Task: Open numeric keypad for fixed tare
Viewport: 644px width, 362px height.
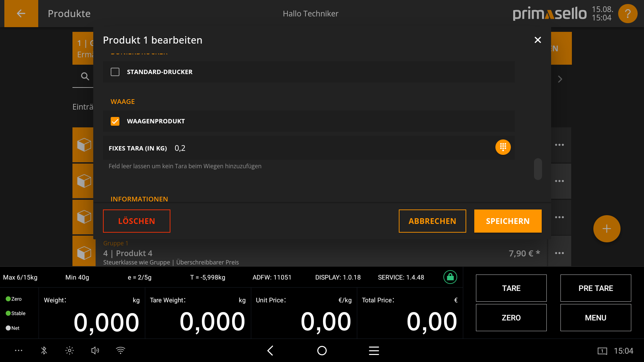Action: (x=503, y=147)
